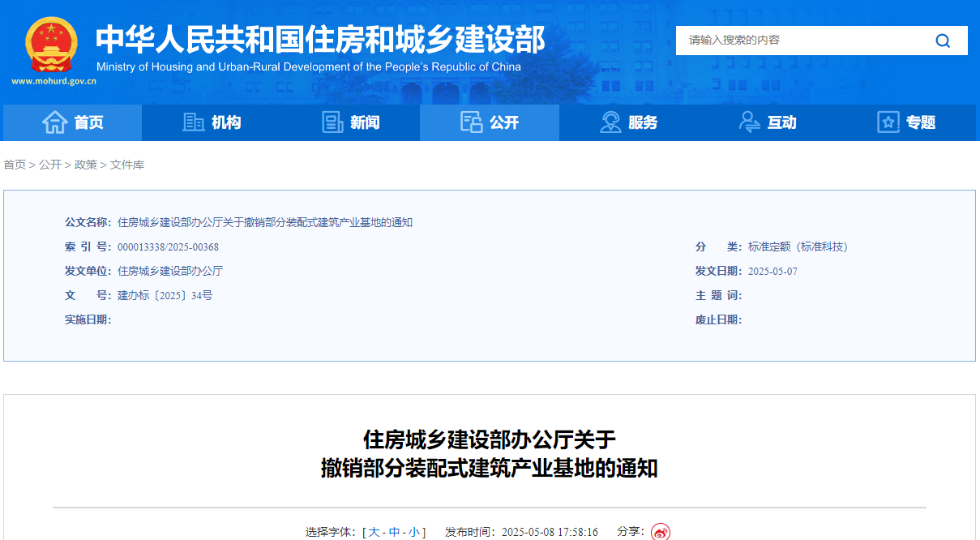
Task: Click the English ministry name subtitle
Action: [309, 66]
